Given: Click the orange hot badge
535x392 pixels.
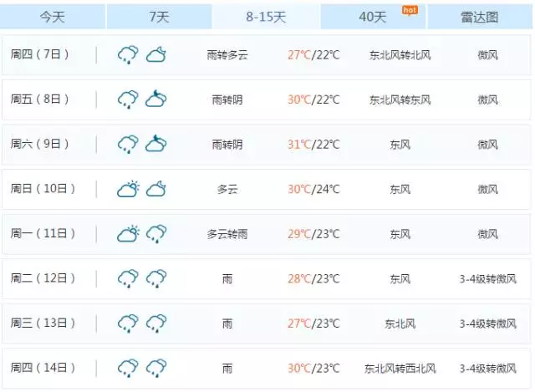Looking at the screenshot, I should (410, 10).
